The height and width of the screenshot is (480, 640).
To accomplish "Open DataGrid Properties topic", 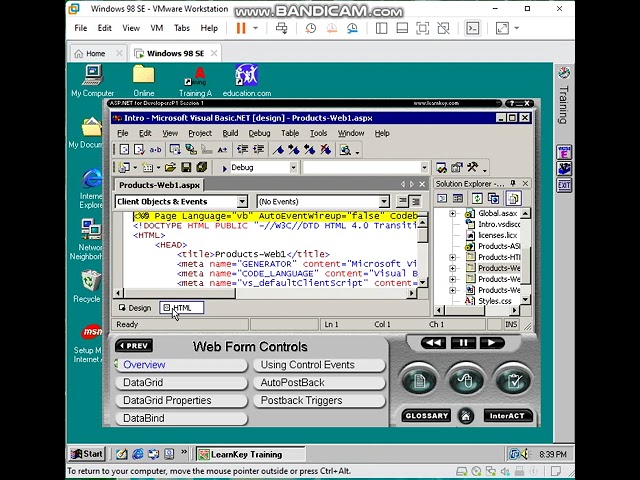I will pyautogui.click(x=181, y=400).
